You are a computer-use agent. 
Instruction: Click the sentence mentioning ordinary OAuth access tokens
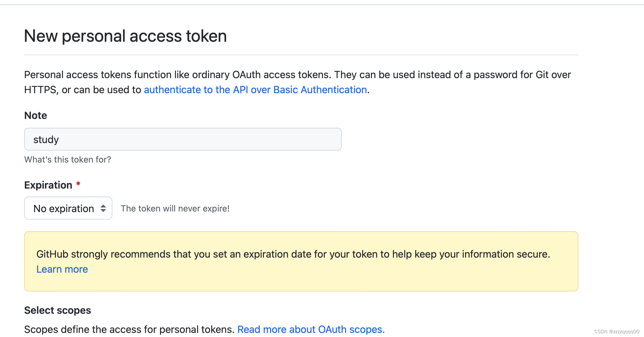177,75
